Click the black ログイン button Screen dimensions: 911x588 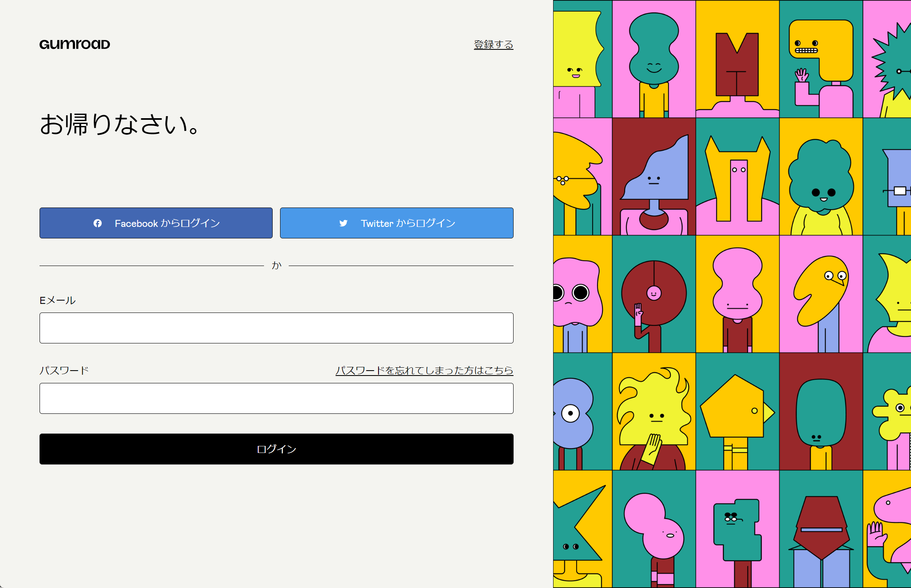pos(276,449)
